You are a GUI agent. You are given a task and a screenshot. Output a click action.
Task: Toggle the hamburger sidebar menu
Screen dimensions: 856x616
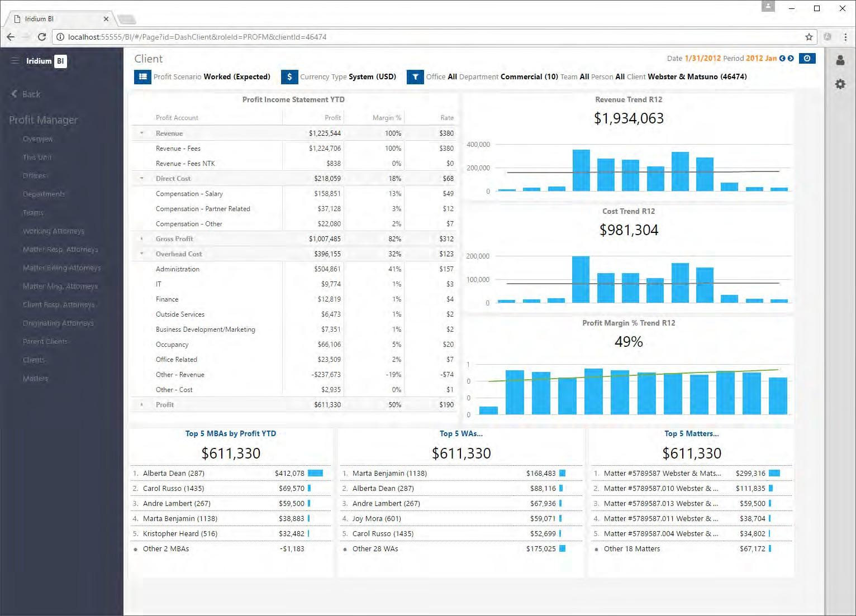[15, 61]
